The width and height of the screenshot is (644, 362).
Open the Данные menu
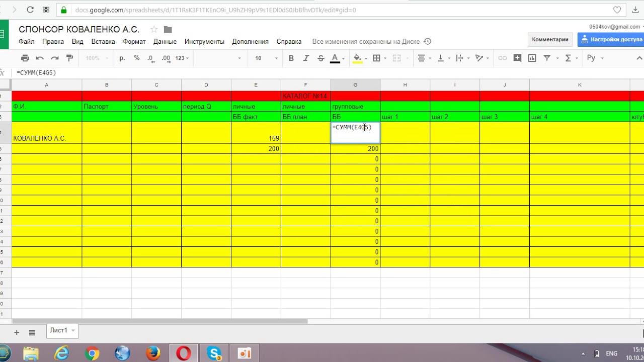(x=165, y=42)
